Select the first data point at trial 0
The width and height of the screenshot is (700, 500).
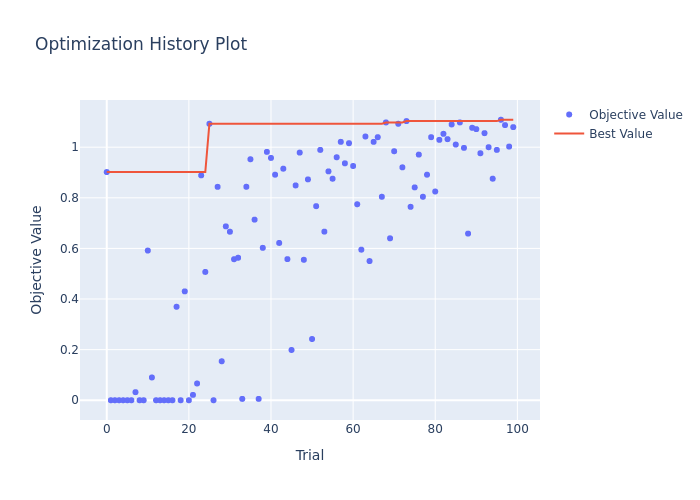point(107,172)
